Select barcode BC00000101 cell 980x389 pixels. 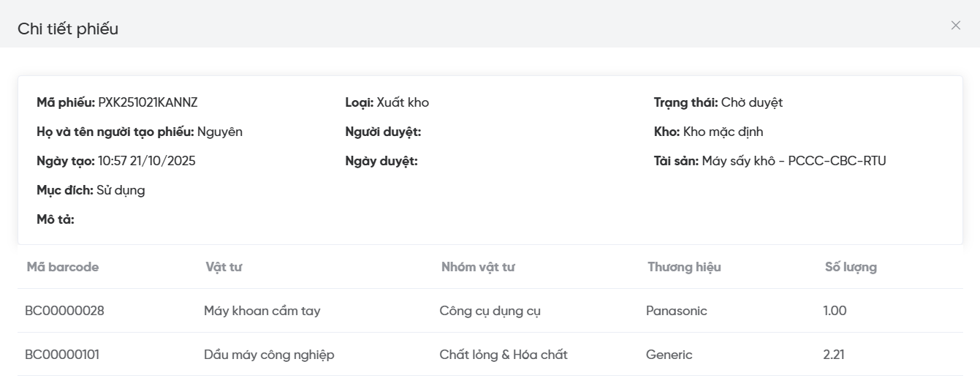[62, 355]
